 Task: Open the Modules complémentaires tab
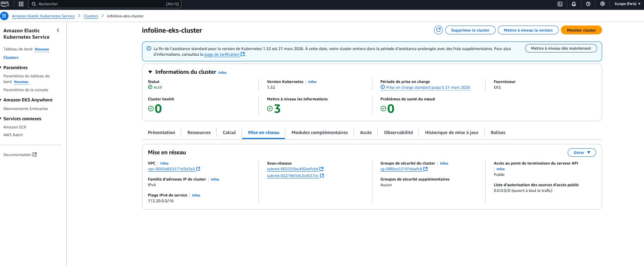click(x=320, y=133)
